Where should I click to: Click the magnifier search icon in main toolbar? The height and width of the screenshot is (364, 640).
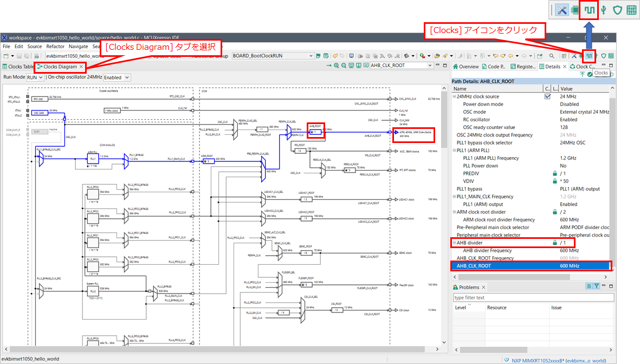tap(552, 56)
